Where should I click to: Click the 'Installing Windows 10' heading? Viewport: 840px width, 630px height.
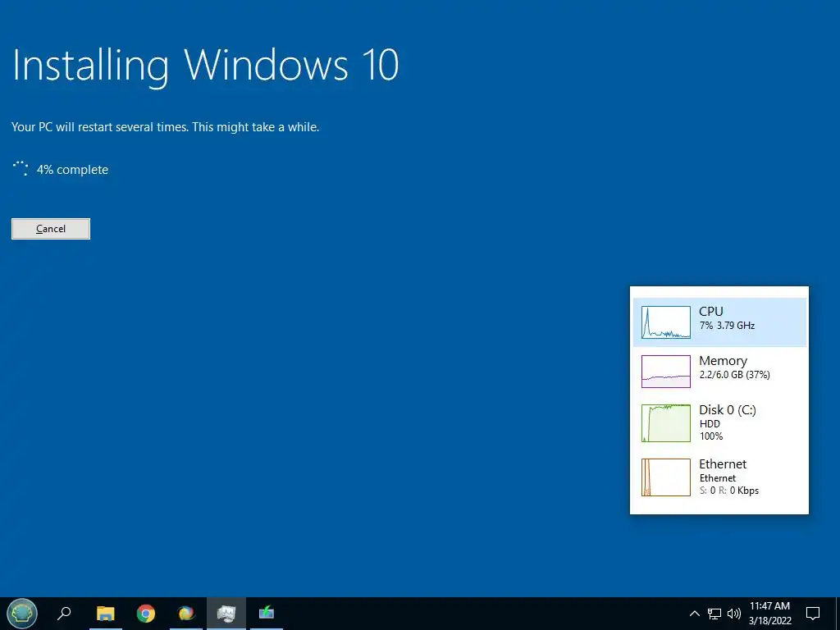205,66
